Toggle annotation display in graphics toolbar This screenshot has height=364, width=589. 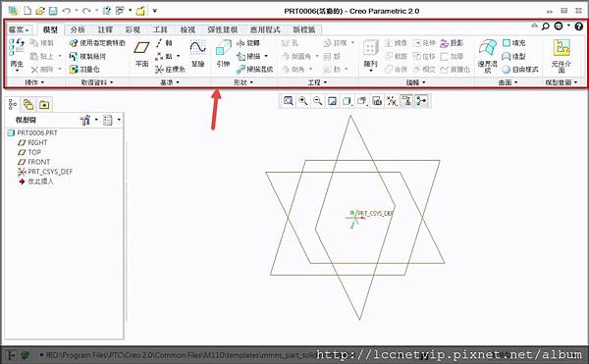[x=406, y=101]
